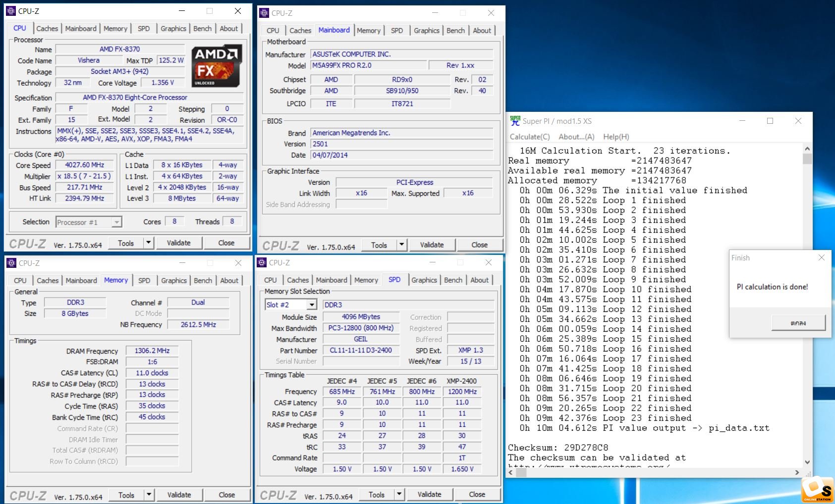Click the Super PI horizontal scroll right arrow
The image size is (835, 504).
(x=797, y=473)
